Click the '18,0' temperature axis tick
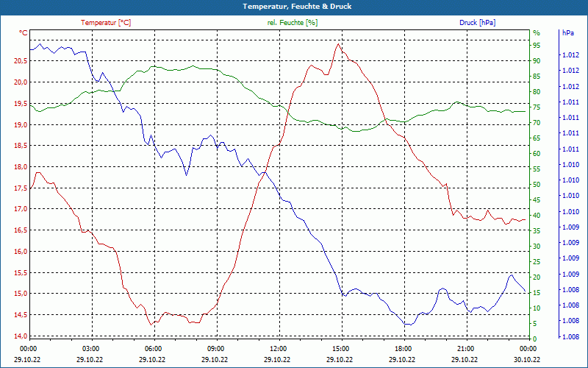 [x=21, y=167]
